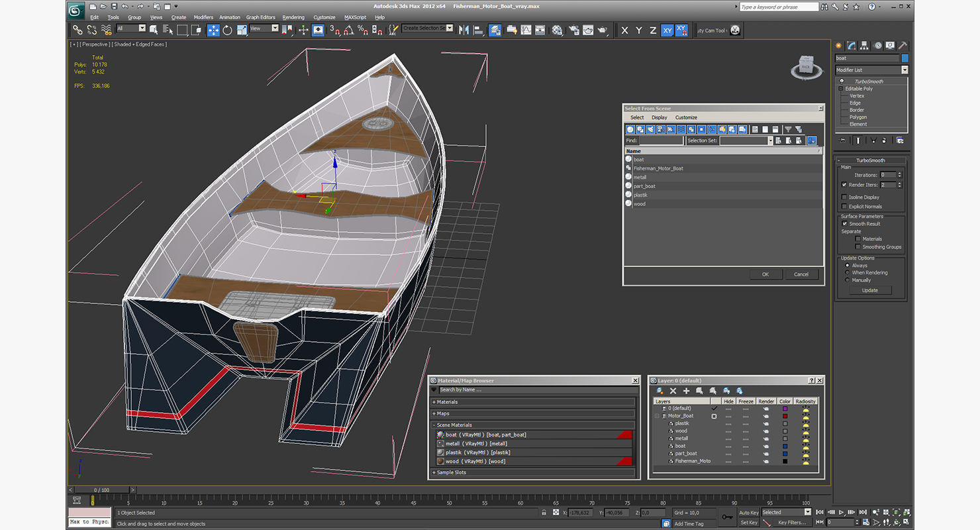980x530 pixels.
Task: Toggle the Angle Snap icon
Action: tap(349, 30)
